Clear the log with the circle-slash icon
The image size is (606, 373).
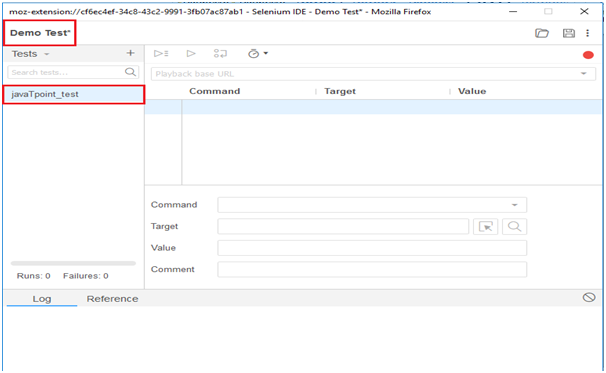click(x=589, y=297)
